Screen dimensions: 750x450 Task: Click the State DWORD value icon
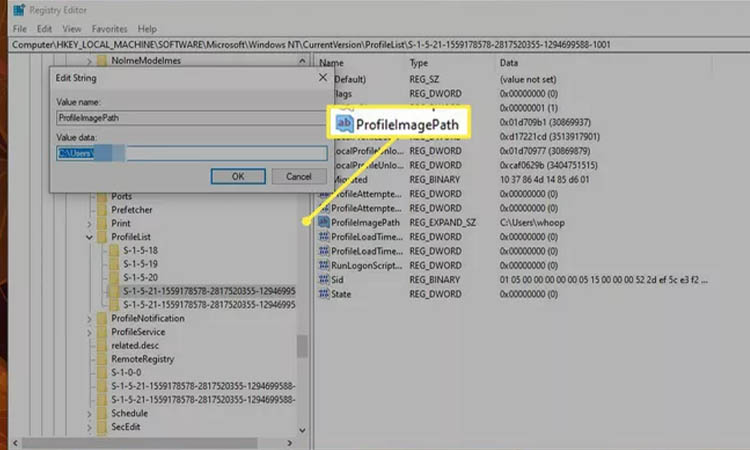coord(324,294)
